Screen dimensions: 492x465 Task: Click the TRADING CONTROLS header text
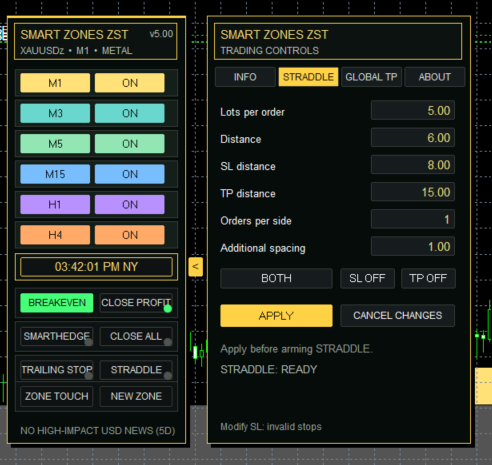coord(270,51)
